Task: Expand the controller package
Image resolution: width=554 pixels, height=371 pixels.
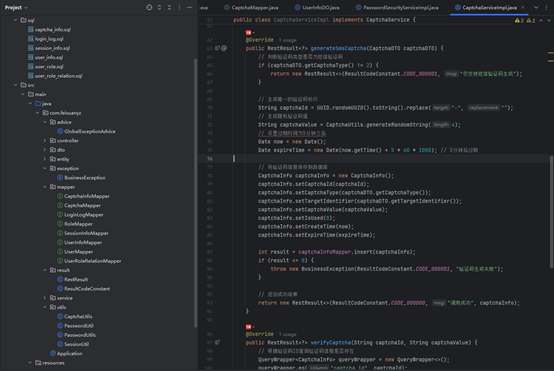Action: [45, 141]
